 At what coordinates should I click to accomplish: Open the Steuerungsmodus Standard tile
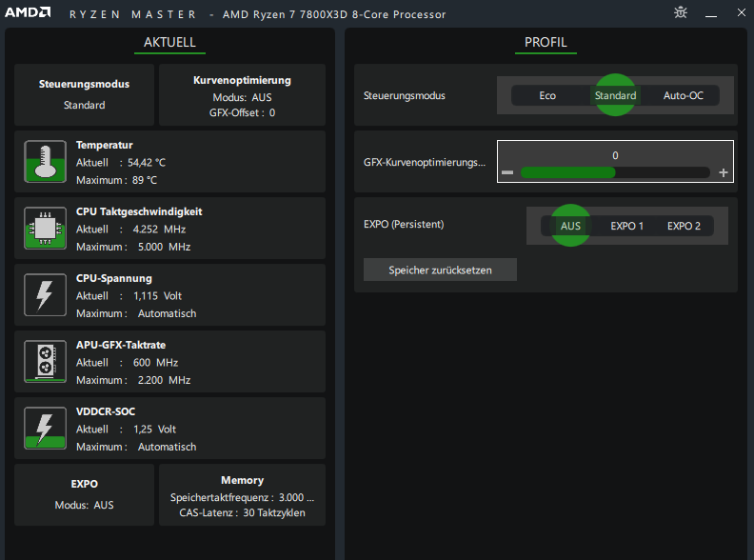(84, 95)
